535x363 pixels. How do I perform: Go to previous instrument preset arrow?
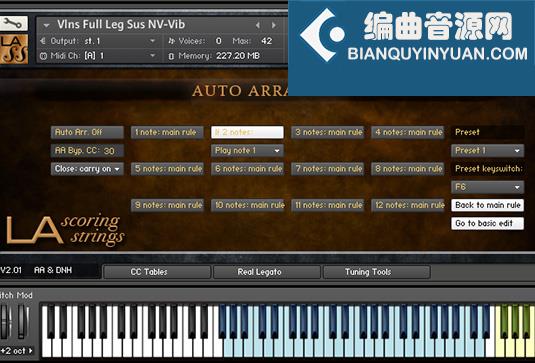tap(258, 25)
